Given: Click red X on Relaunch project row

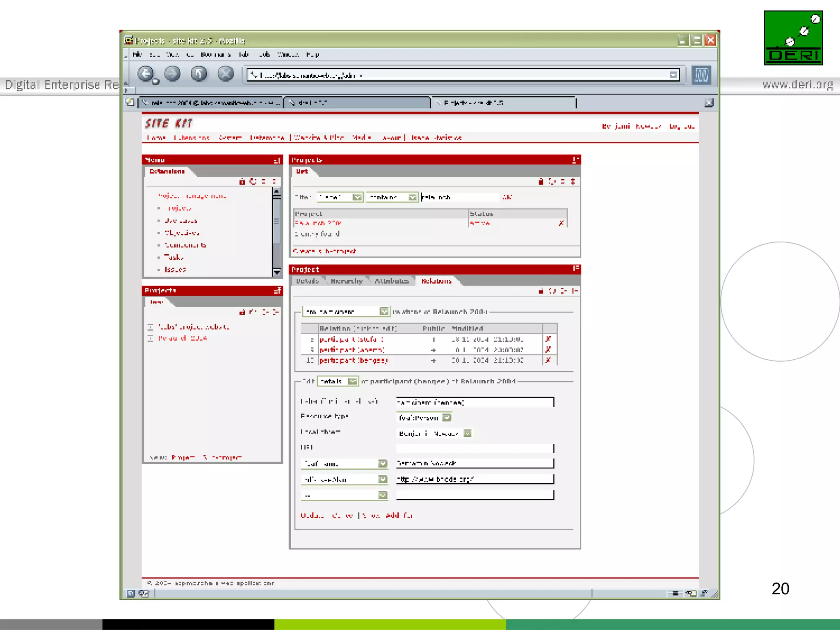Looking at the screenshot, I should pos(561,223).
